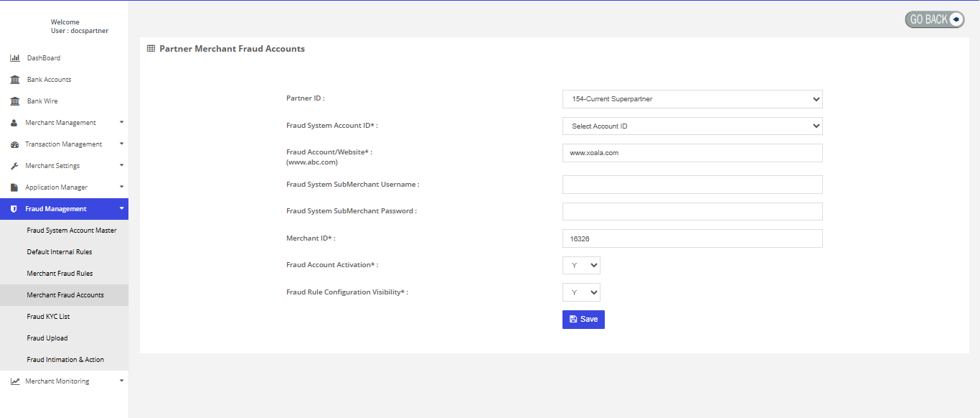Image resolution: width=980 pixels, height=418 pixels.
Task: Click the Fraud Account/Website input field
Action: click(x=692, y=153)
